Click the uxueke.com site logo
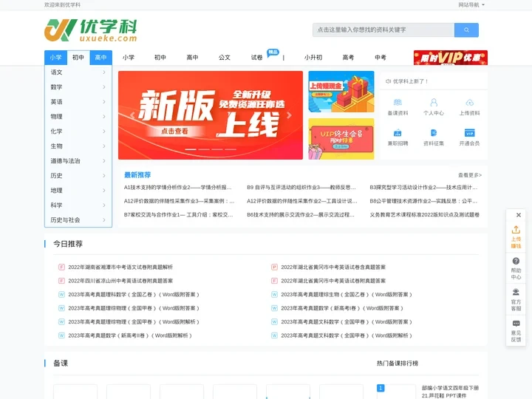 pos(91,30)
